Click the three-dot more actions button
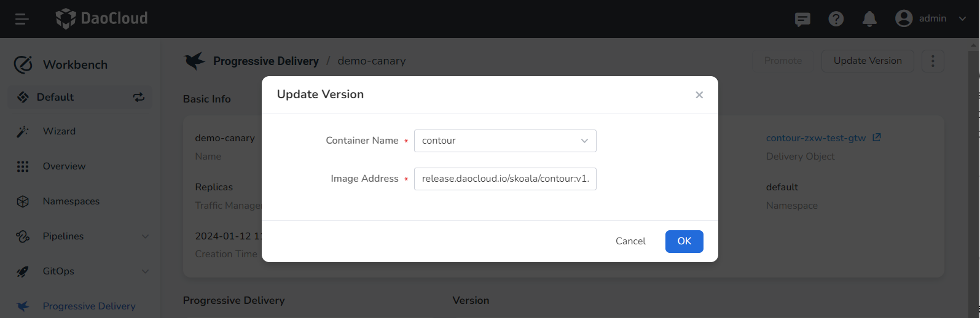This screenshot has width=980, height=318. point(933,61)
